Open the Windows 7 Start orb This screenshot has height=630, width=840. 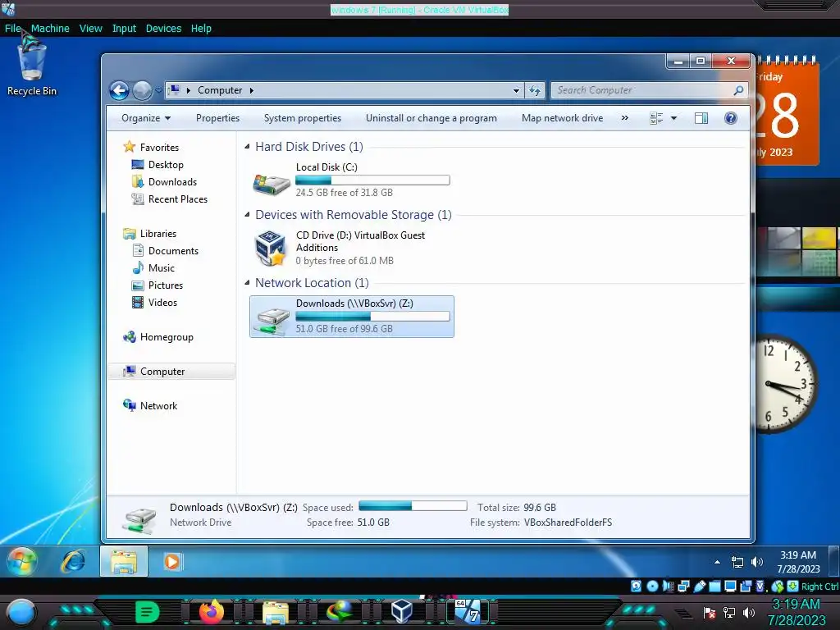(21, 561)
